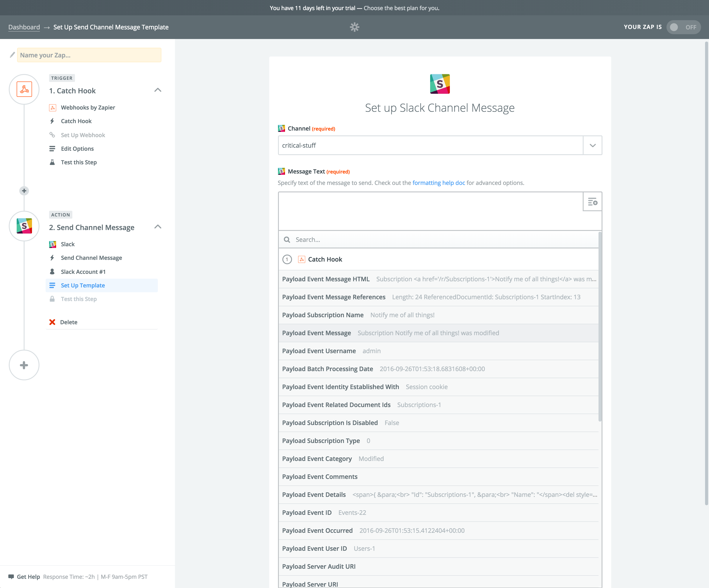Click the Webhooks by Zapier trigger app icon
709x588 pixels.
pos(53,107)
